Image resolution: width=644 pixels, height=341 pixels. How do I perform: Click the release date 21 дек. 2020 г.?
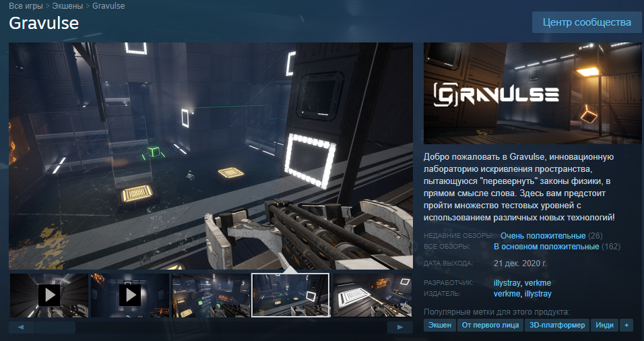click(x=520, y=263)
